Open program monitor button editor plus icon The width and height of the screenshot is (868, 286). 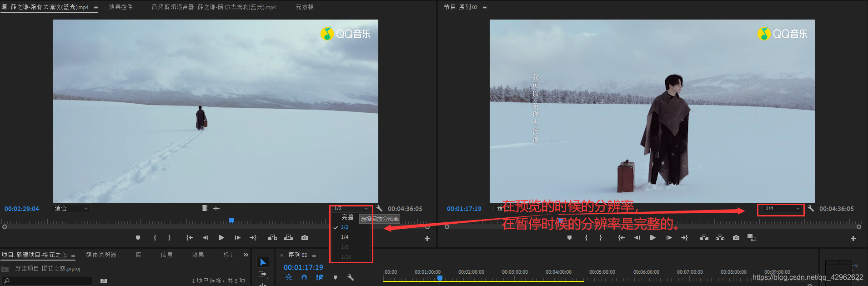853,238
